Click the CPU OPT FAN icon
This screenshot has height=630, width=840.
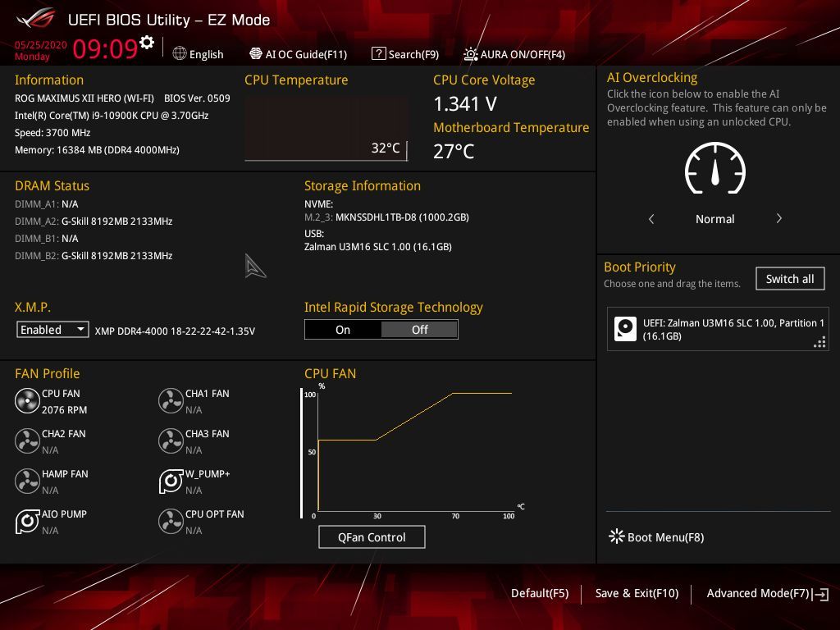pyautogui.click(x=171, y=521)
